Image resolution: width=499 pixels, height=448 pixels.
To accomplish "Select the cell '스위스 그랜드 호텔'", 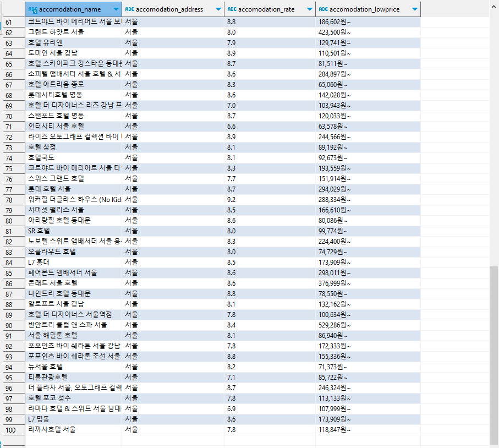I will coord(74,179).
